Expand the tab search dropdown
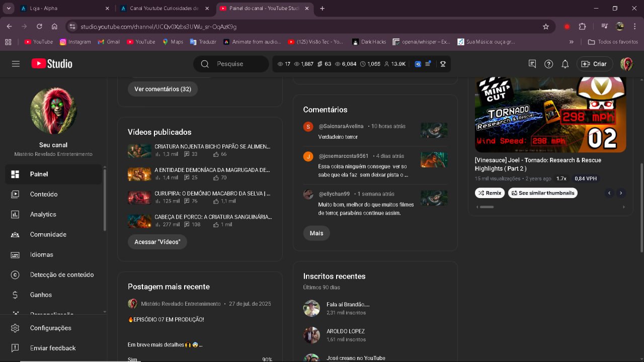Screen dimensions: 644x362 [9, 9]
